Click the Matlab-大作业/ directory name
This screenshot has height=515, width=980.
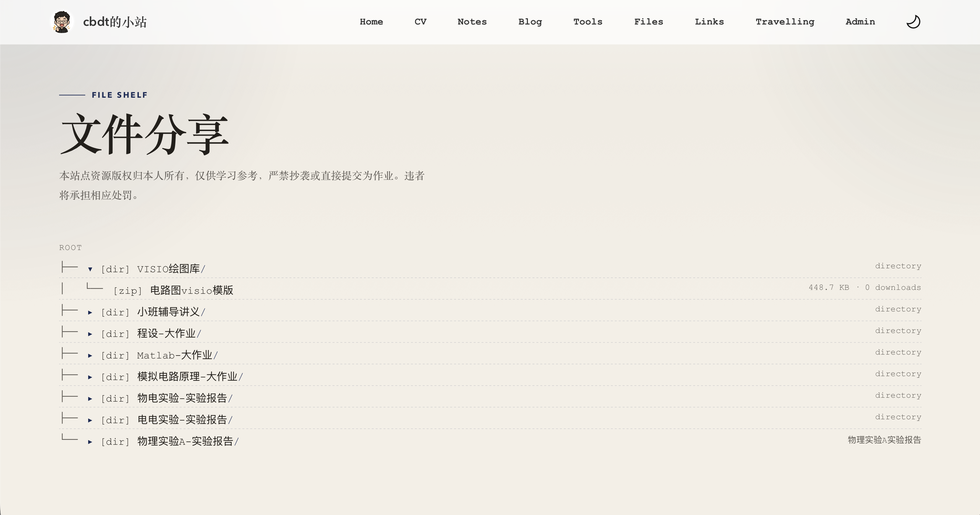tap(177, 355)
